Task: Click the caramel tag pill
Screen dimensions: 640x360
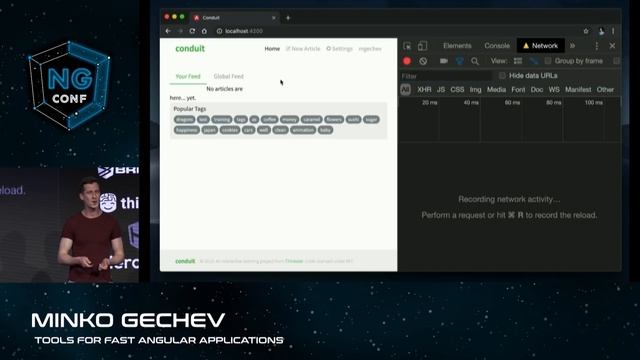Action: coord(311,119)
